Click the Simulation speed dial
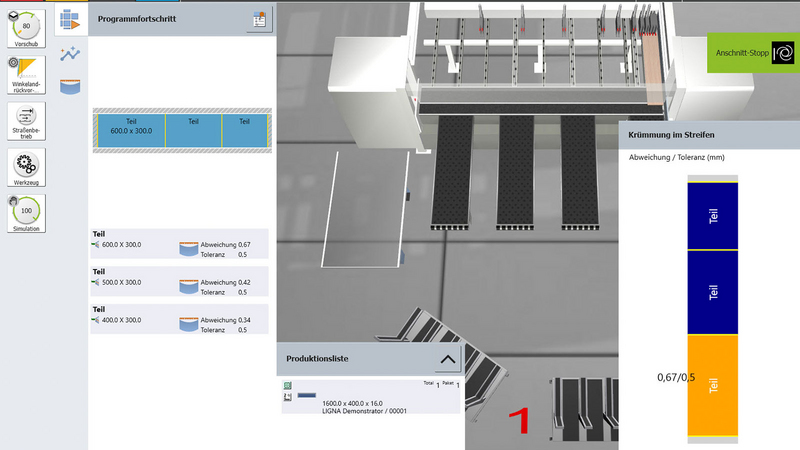This screenshot has width=800, height=450. pyautogui.click(x=26, y=212)
